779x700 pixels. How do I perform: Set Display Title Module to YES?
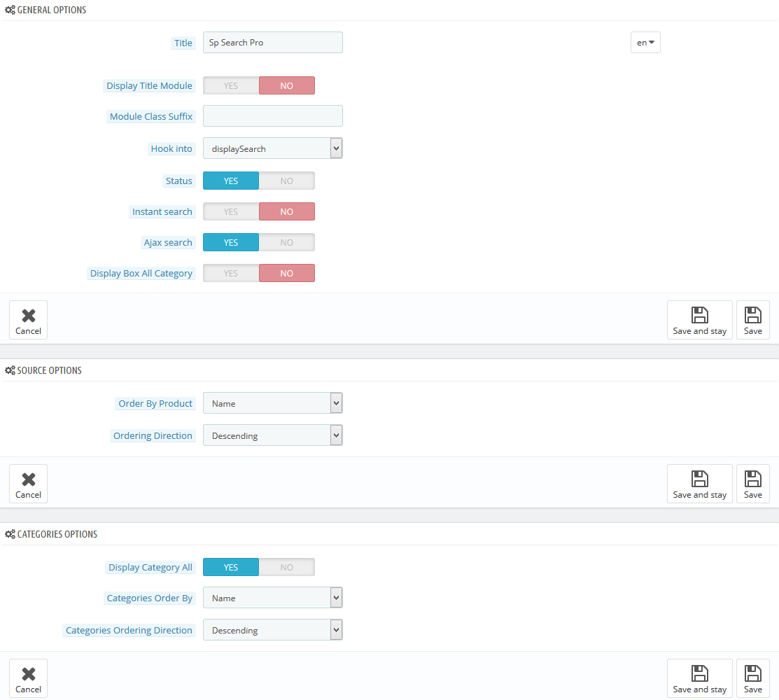click(230, 85)
